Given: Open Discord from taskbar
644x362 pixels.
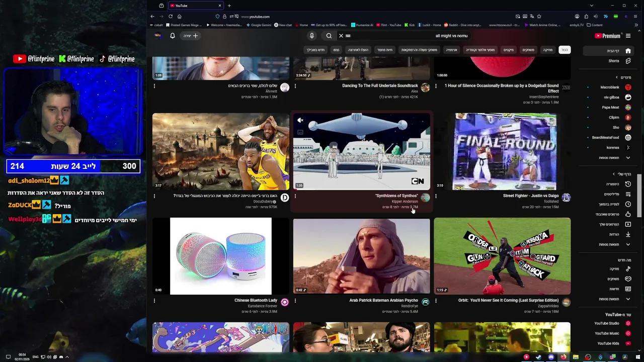Looking at the screenshot, I should [x=551, y=357].
